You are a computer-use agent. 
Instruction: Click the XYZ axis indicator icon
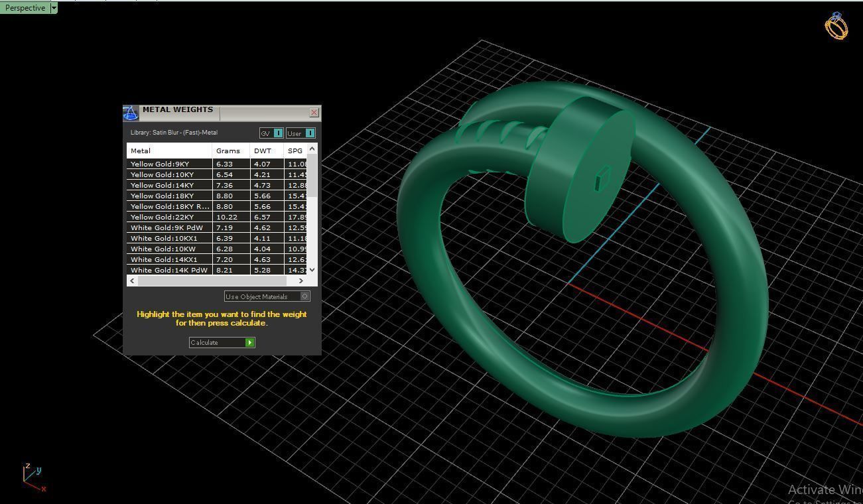point(34,477)
